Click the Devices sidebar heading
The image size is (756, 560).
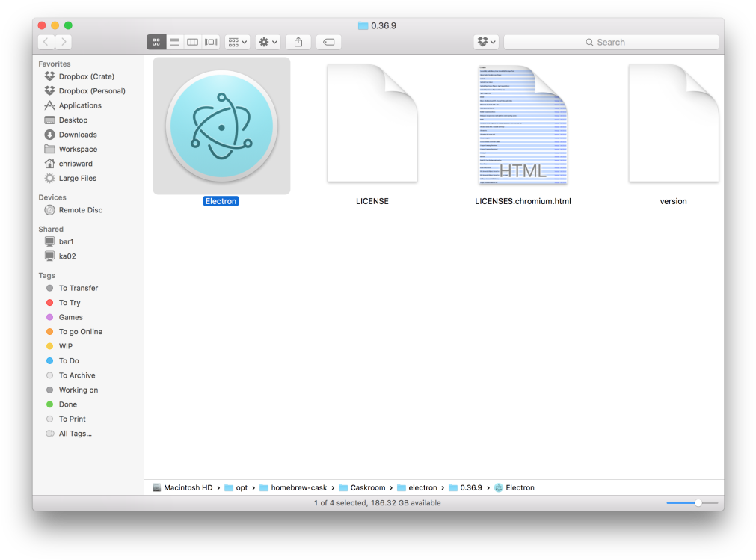point(52,197)
